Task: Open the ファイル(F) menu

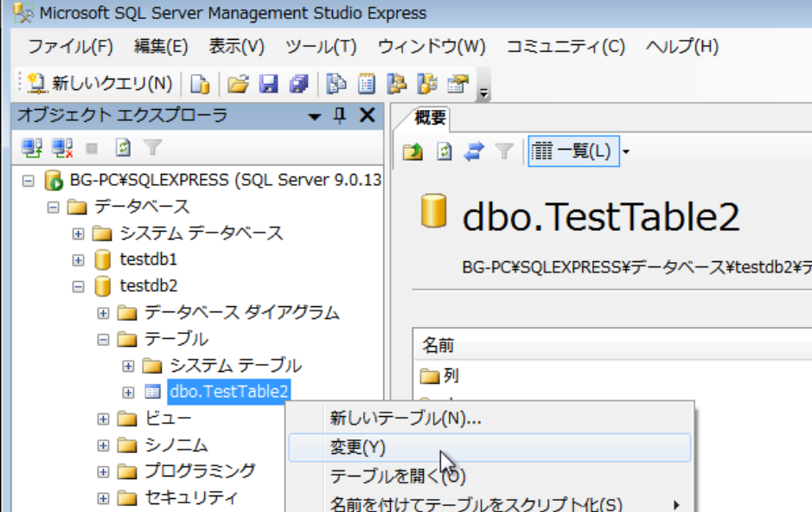Action: [70, 47]
